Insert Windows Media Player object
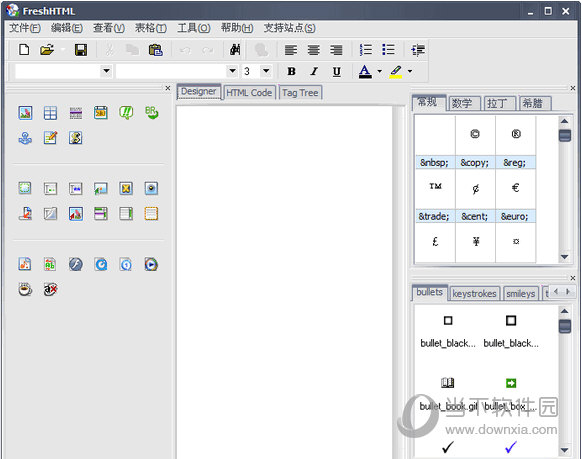This screenshot has width=582, height=459. 151,264
